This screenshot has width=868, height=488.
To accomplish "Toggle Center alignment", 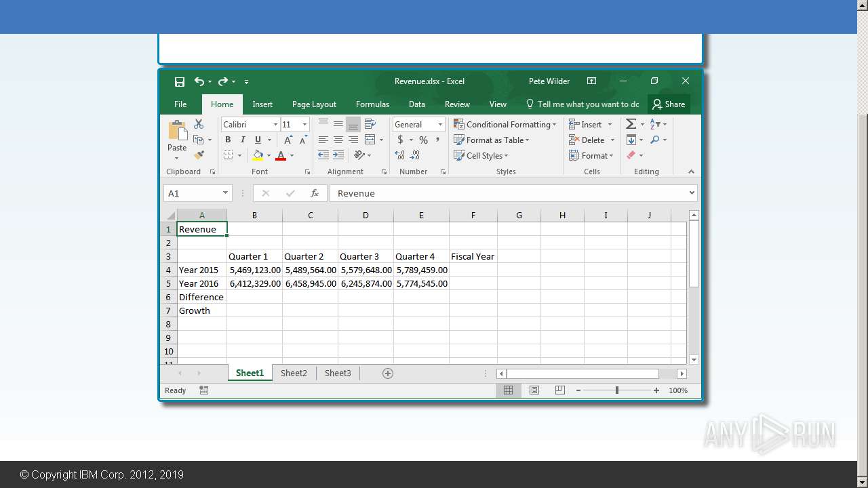I will coord(338,140).
